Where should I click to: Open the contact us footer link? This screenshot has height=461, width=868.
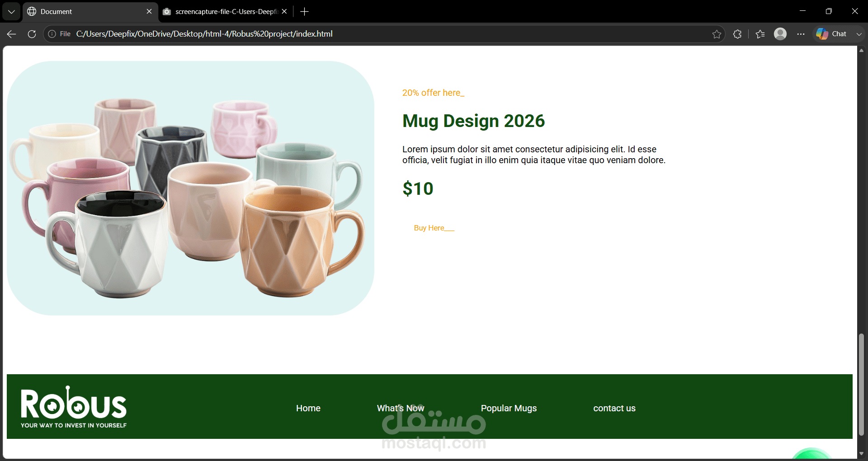click(614, 408)
